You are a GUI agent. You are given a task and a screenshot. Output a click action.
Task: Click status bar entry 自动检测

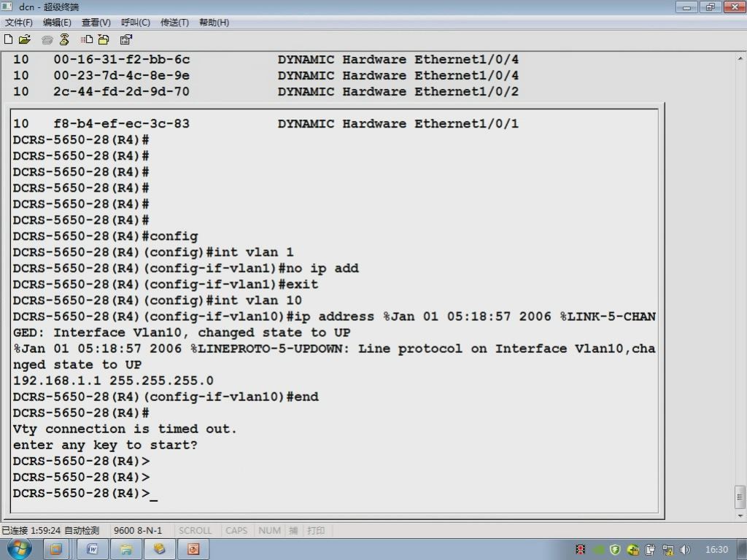point(82,531)
